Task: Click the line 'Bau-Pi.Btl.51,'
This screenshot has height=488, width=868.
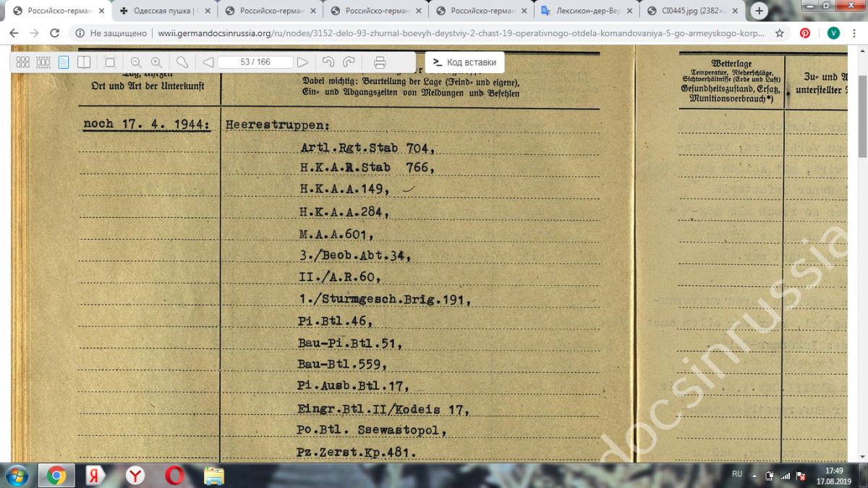Action: coord(350,342)
